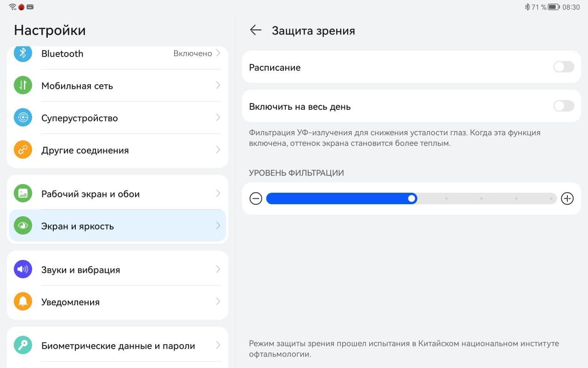The image size is (588, 368).
Task: Tap the back arrow next to Защита зрения
Action: coord(255,30)
